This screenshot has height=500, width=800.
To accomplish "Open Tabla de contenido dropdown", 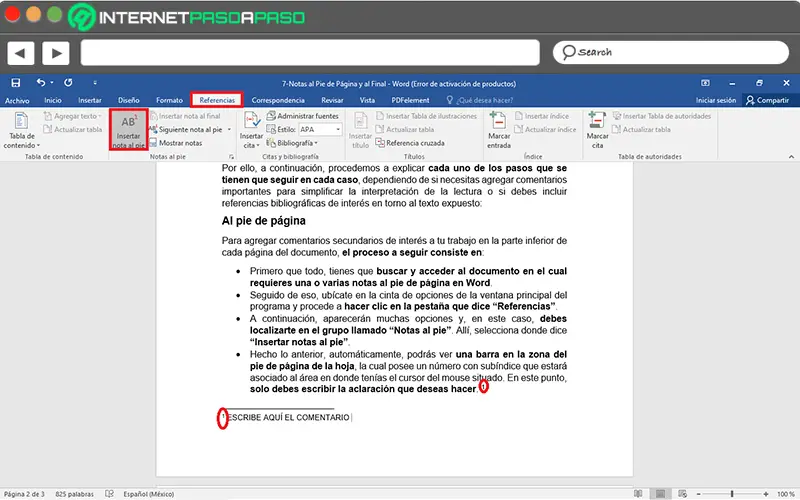I will click(x=21, y=131).
